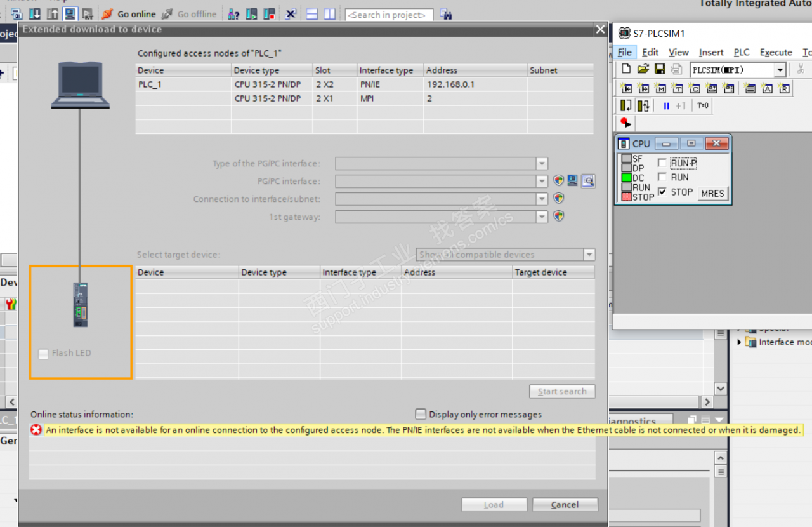The image size is (812, 527).
Task: Toggle the Flash LED checkbox
Action: (x=43, y=354)
